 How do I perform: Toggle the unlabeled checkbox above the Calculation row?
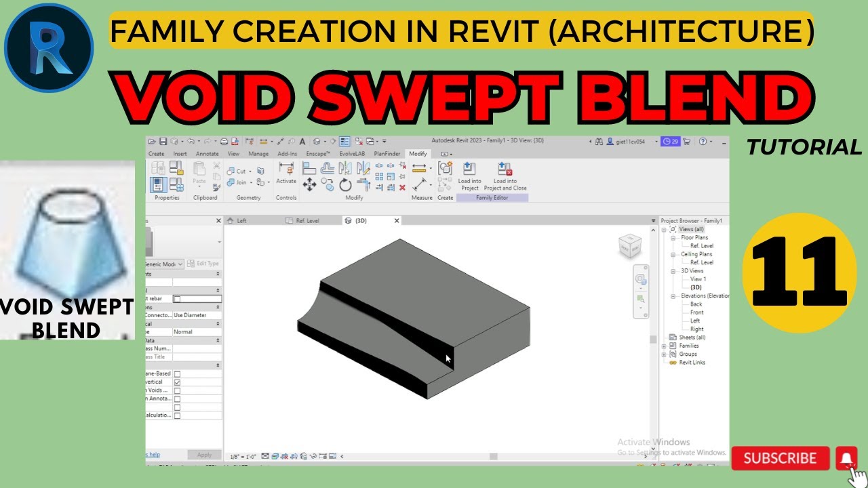click(x=177, y=407)
